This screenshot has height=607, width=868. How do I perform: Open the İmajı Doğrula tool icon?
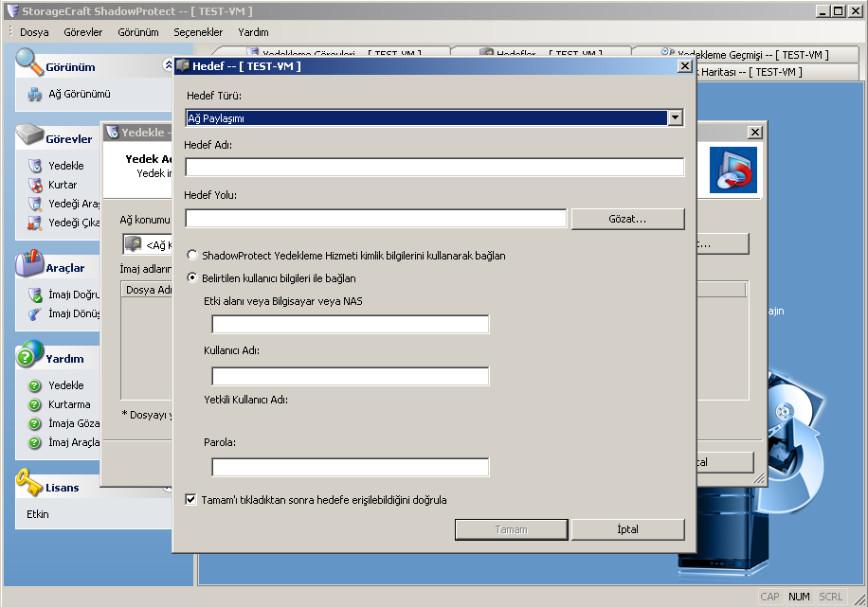(35, 295)
